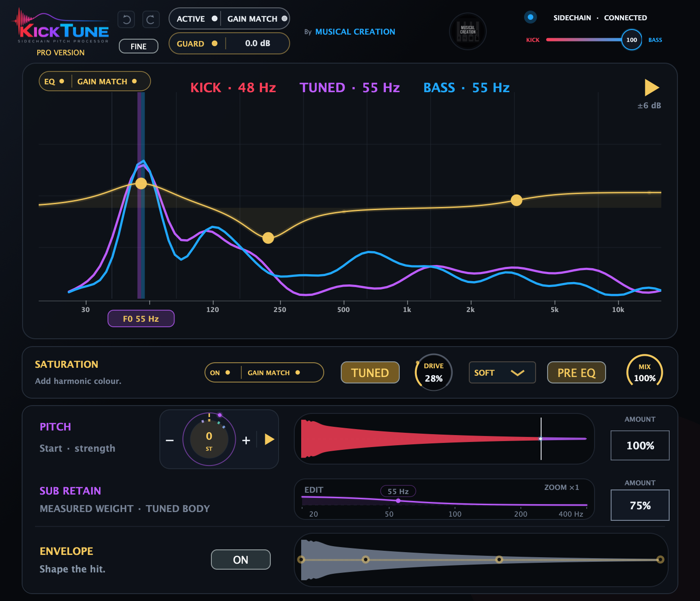
Task: Toggle GUARD on or off
Action: (x=197, y=43)
